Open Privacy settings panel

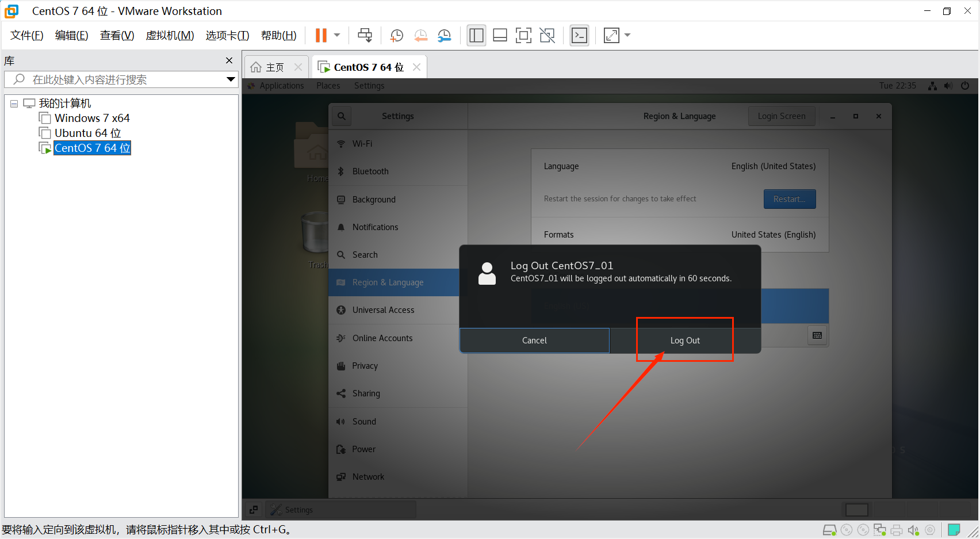click(x=398, y=366)
